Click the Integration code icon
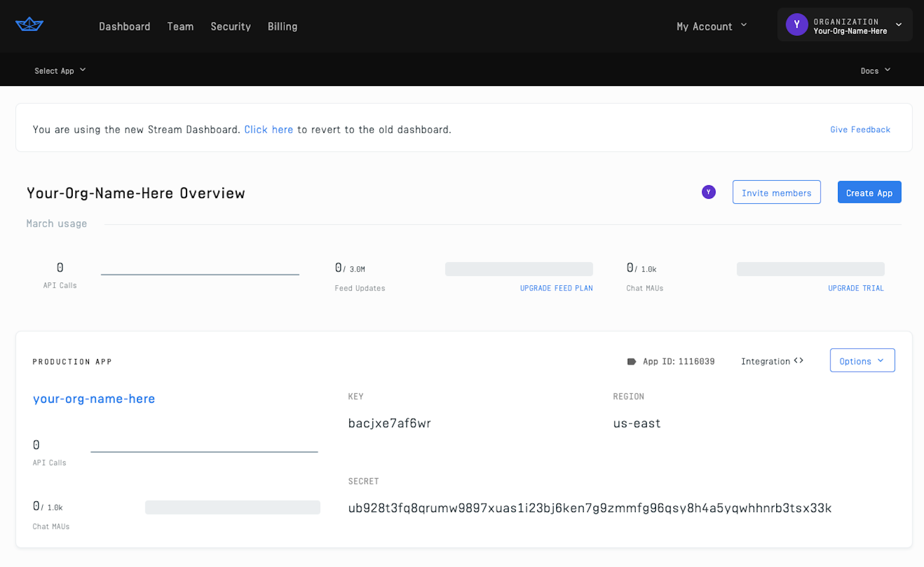The width and height of the screenshot is (924, 567). point(799,360)
